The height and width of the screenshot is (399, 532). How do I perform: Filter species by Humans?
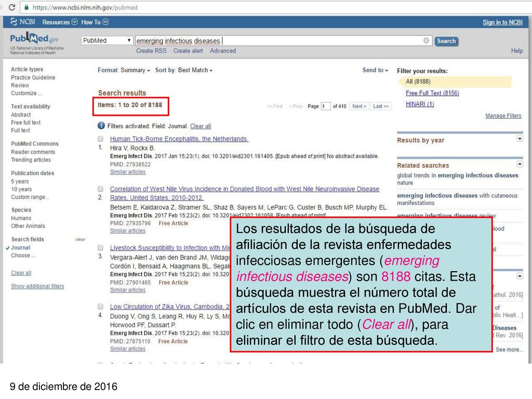(x=21, y=218)
